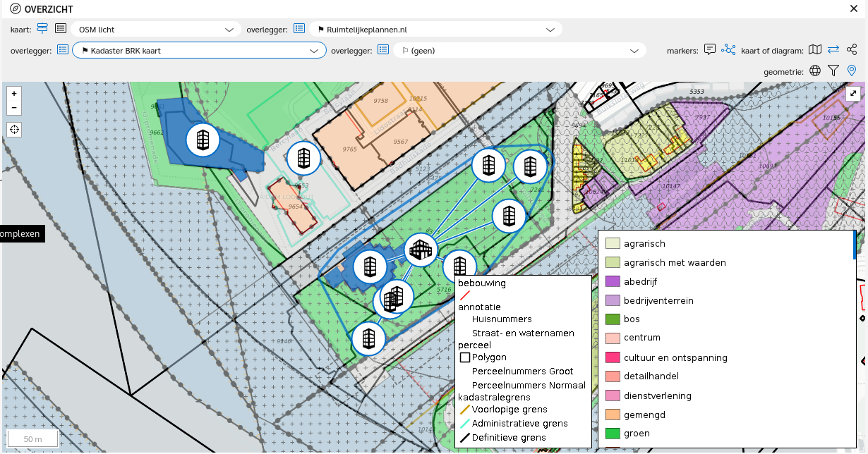This screenshot has height=454, width=868.
Task: Expand map to fullscreen using arrow icon
Action: (852, 94)
